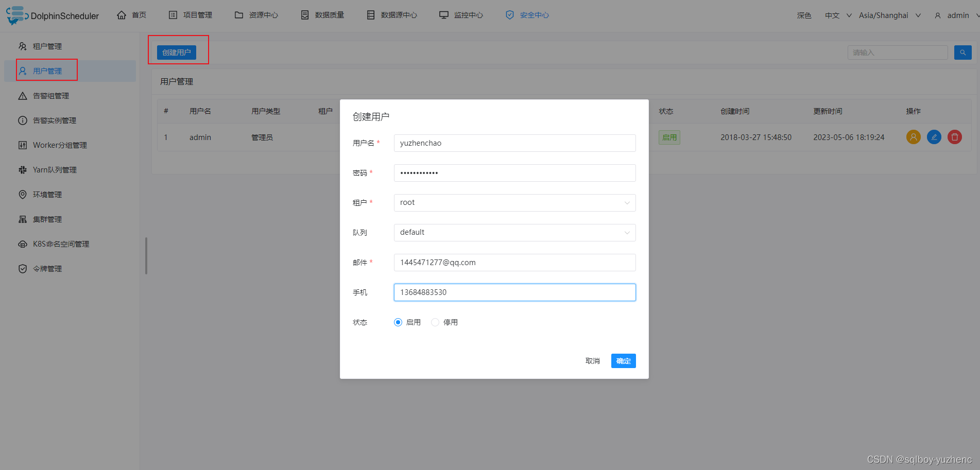
Task: Click the 2023-05-06 18:19:24 update time
Action: [849, 137]
